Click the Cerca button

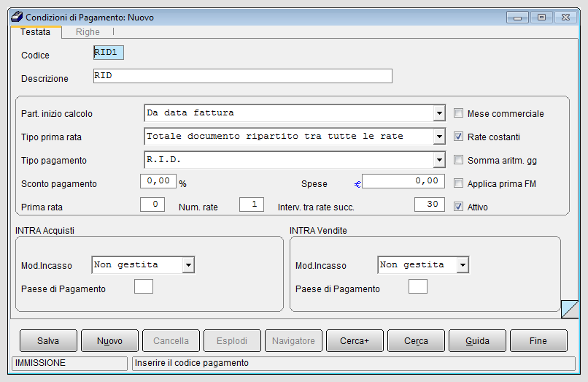(x=416, y=340)
